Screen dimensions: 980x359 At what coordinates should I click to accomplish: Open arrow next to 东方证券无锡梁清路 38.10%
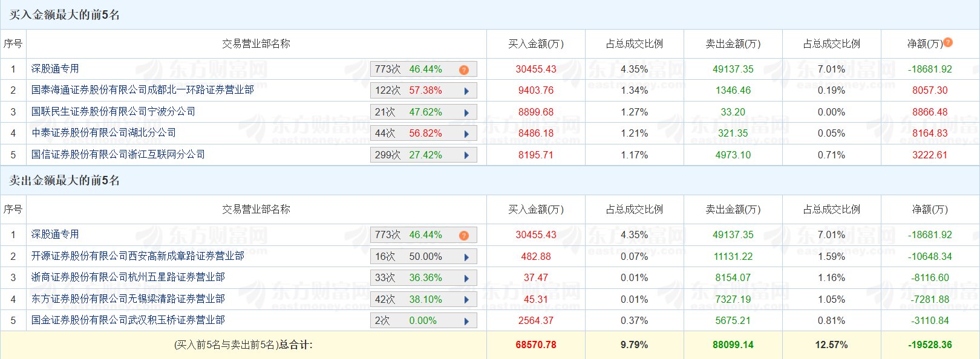466,300
